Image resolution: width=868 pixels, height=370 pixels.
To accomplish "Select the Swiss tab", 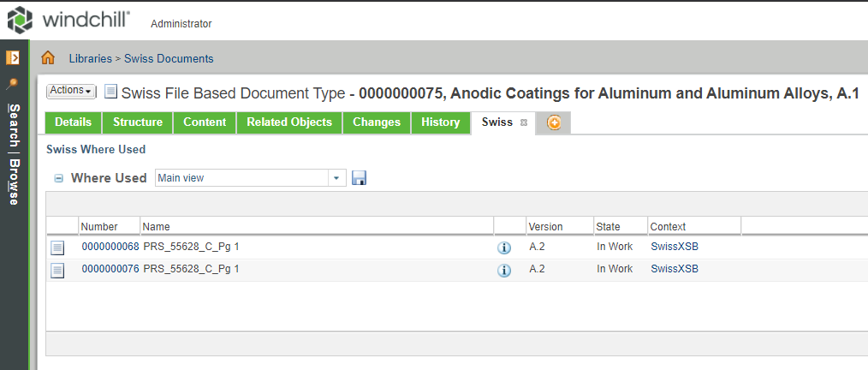I will 497,122.
